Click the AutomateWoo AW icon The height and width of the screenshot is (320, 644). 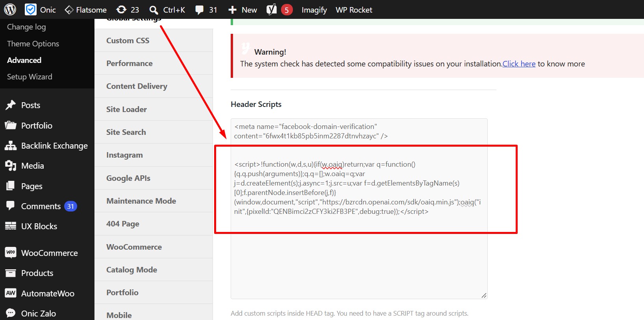coord(11,293)
